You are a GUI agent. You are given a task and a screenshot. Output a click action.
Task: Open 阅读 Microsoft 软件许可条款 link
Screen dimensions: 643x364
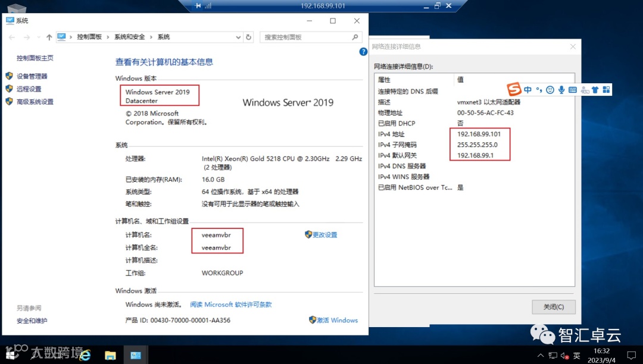(x=231, y=304)
